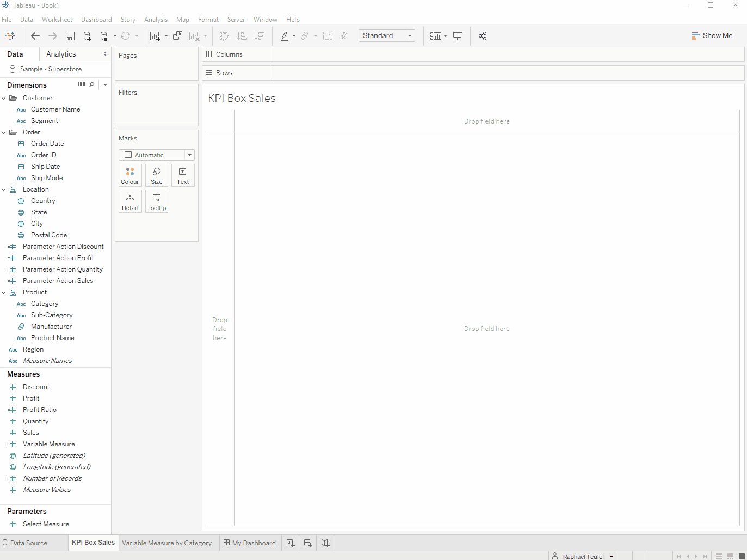Click the Size marks card button

click(157, 175)
